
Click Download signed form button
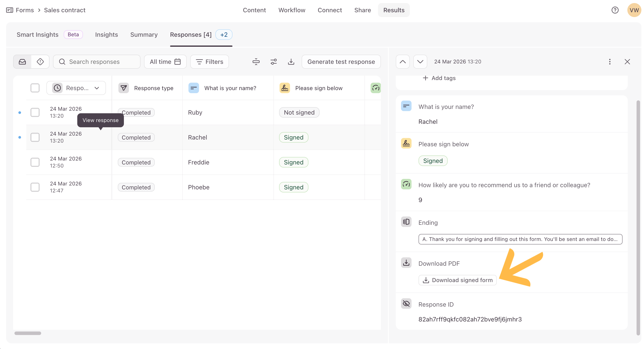457,280
